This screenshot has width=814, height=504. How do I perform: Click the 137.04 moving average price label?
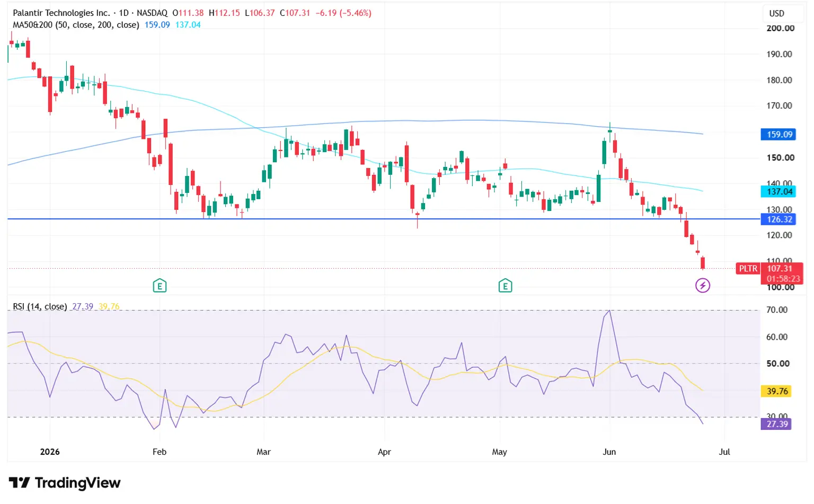coord(780,192)
